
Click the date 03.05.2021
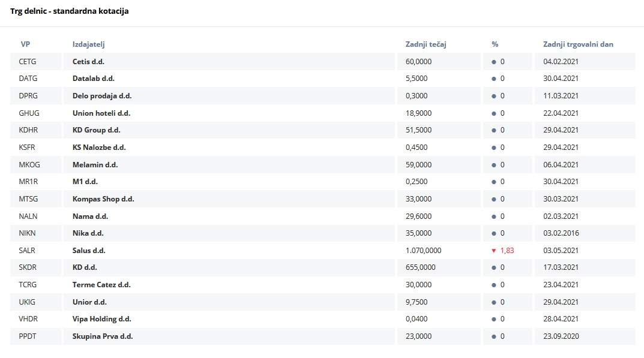tap(561, 251)
